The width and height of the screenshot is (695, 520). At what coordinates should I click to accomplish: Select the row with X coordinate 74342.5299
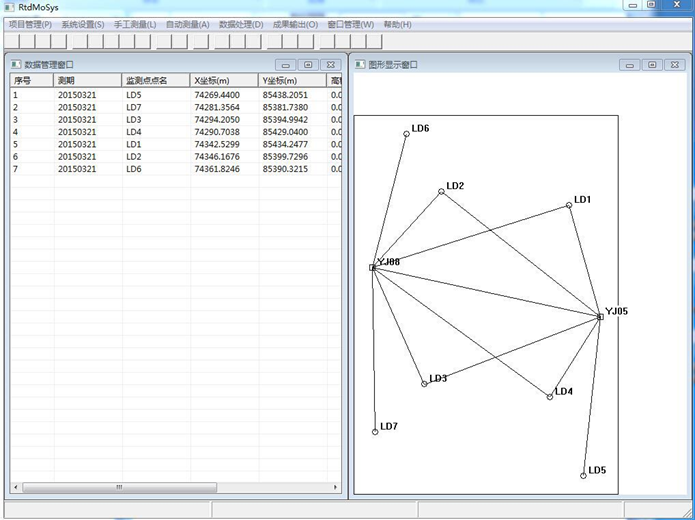pyautogui.click(x=217, y=144)
